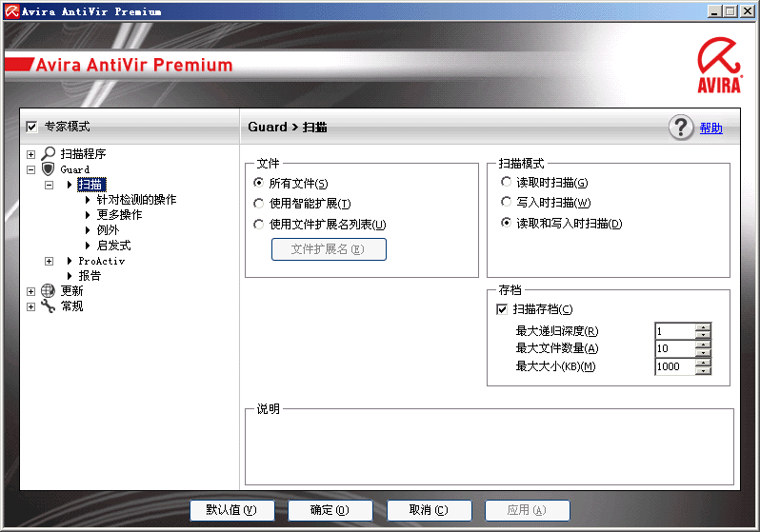This screenshot has height=532, width=760.
Task: Select the 所有文件(S) radio button
Action: point(259,183)
